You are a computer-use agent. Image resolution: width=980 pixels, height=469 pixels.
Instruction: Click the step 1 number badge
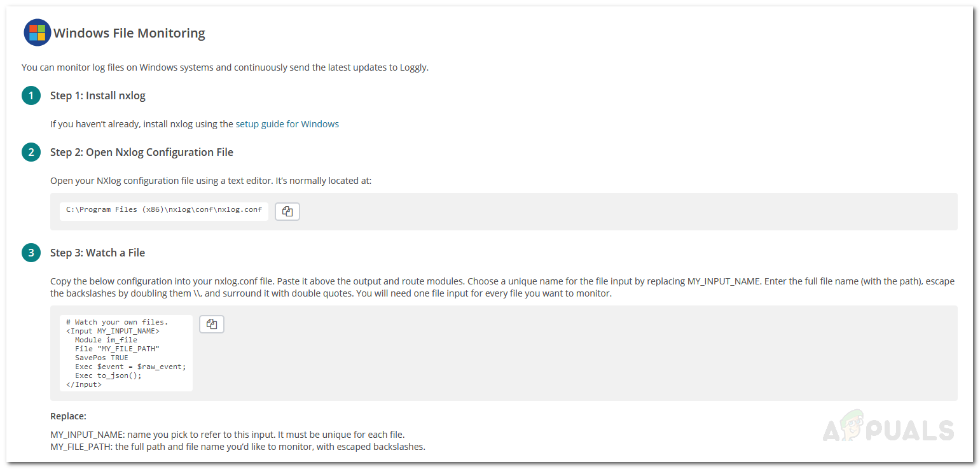coord(31,96)
